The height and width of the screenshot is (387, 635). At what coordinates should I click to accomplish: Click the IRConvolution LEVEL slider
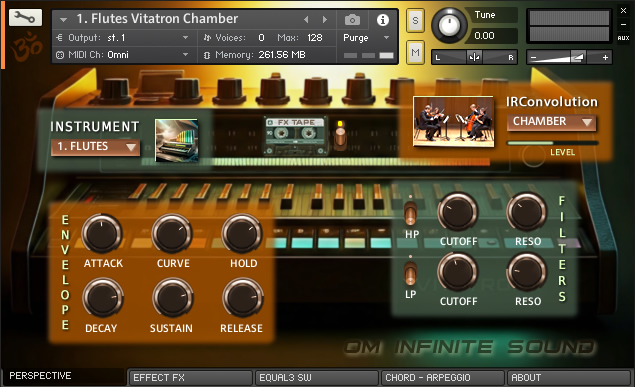(552, 143)
